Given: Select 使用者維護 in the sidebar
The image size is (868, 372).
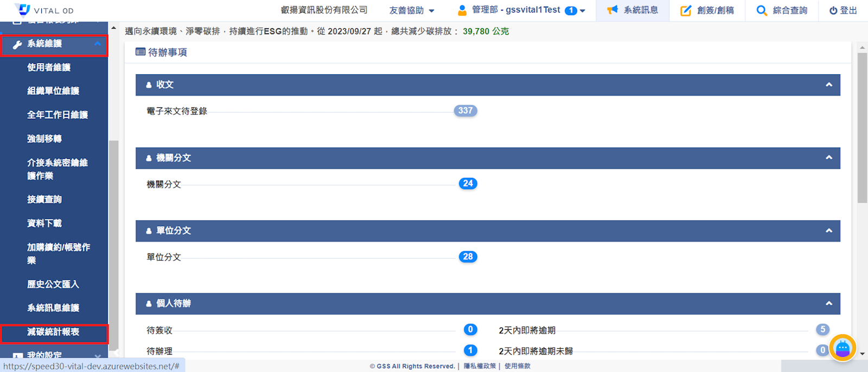Looking at the screenshot, I should 49,67.
